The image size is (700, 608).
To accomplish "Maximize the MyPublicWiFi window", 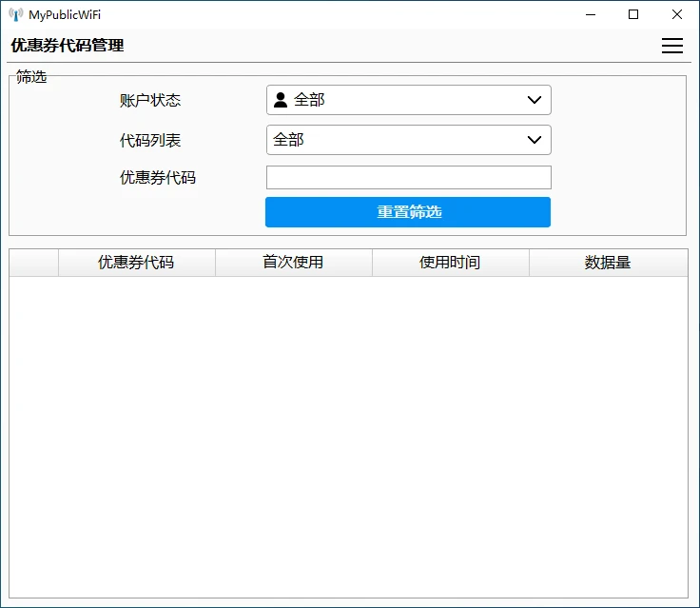I will (x=633, y=14).
